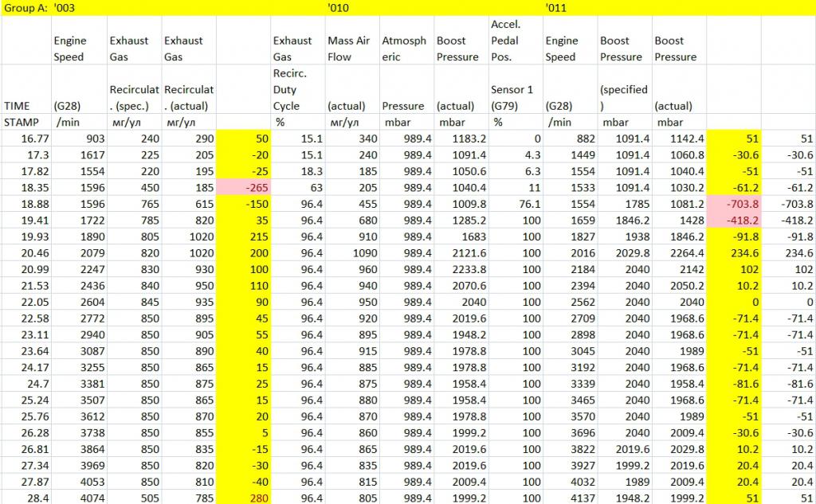Viewport: 816px width, 504px height.
Task: Select the pink highlighted -418.2 cell
Action: click(733, 220)
